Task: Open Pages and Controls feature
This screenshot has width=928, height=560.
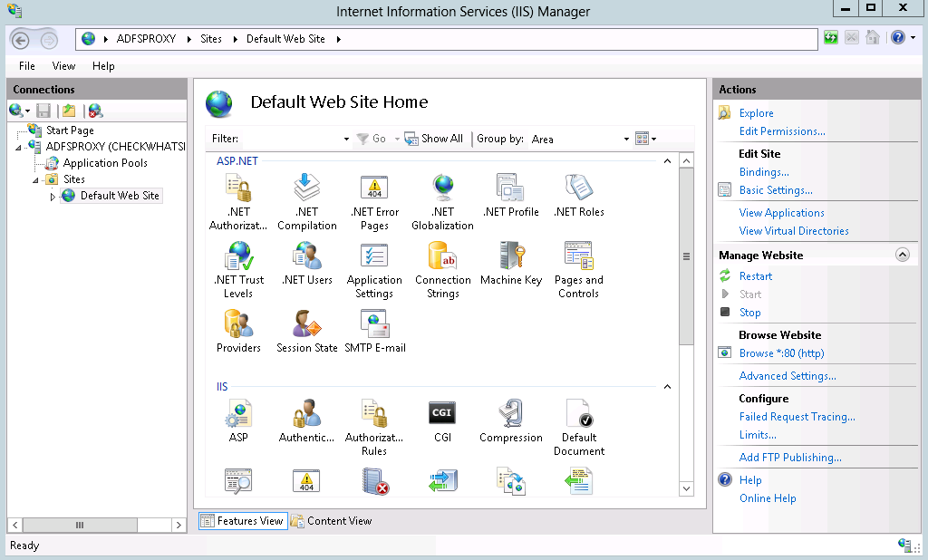Action: [579, 269]
